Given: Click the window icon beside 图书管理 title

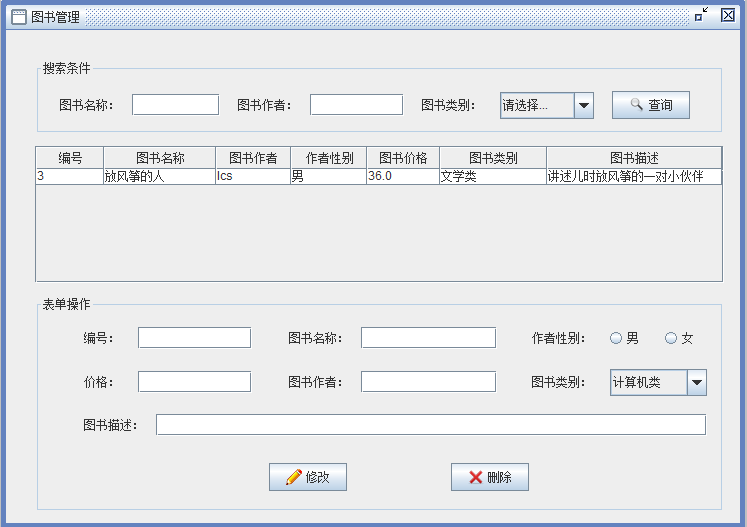Looking at the screenshot, I should click(x=19, y=17).
